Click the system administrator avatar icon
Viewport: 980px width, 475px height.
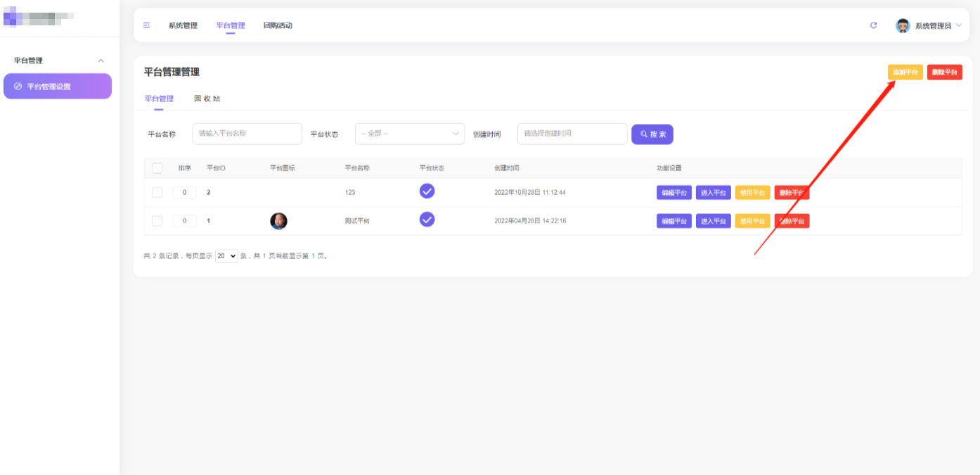pyautogui.click(x=903, y=26)
